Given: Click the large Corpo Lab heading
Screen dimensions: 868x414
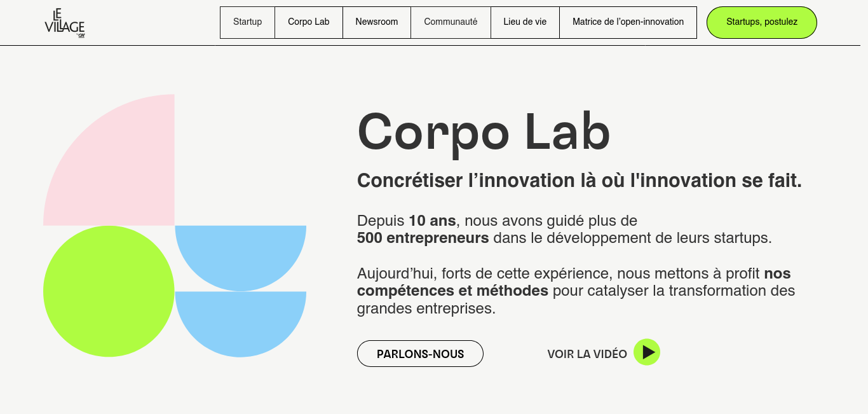Looking at the screenshot, I should pyautogui.click(x=484, y=132).
